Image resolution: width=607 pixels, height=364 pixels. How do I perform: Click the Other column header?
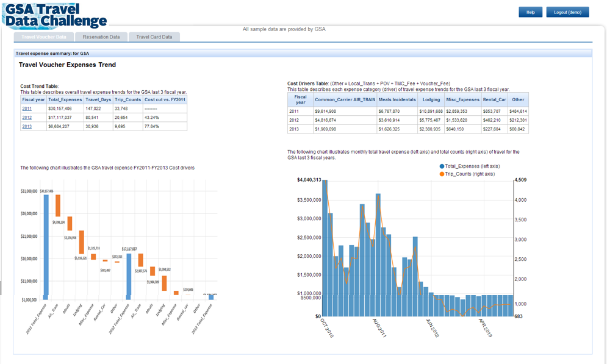pos(518,100)
